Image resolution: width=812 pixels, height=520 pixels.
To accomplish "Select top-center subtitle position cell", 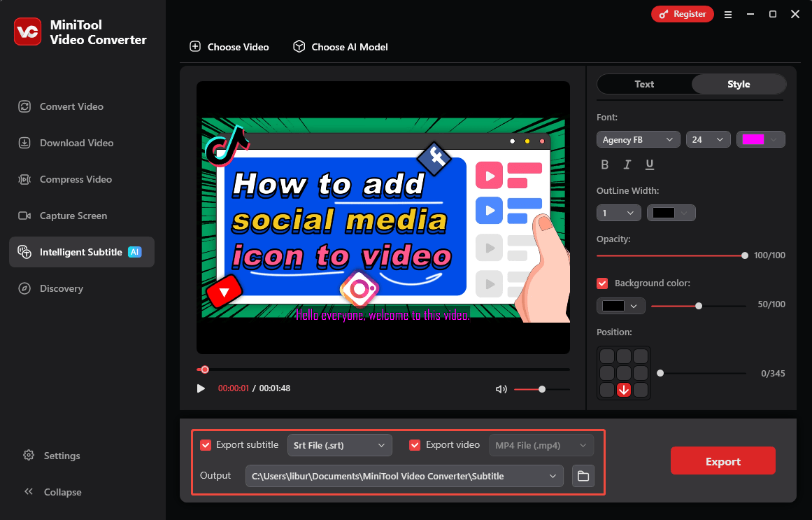I will point(624,356).
